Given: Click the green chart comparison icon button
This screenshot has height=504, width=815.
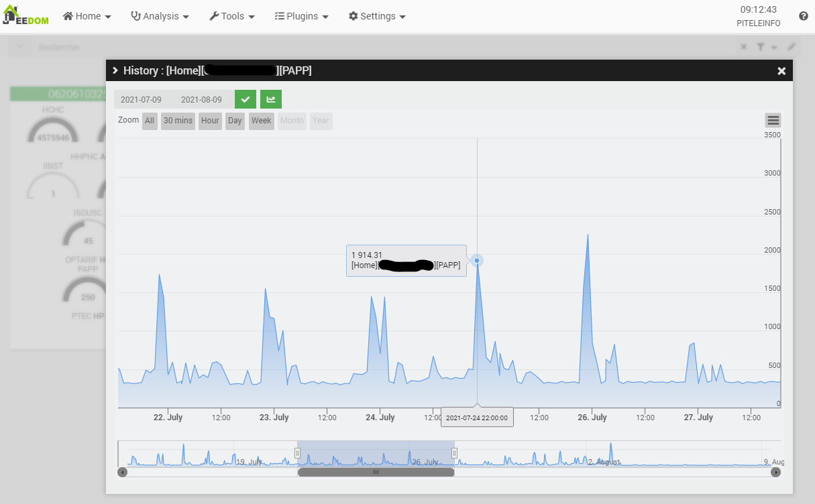Looking at the screenshot, I should [x=271, y=99].
